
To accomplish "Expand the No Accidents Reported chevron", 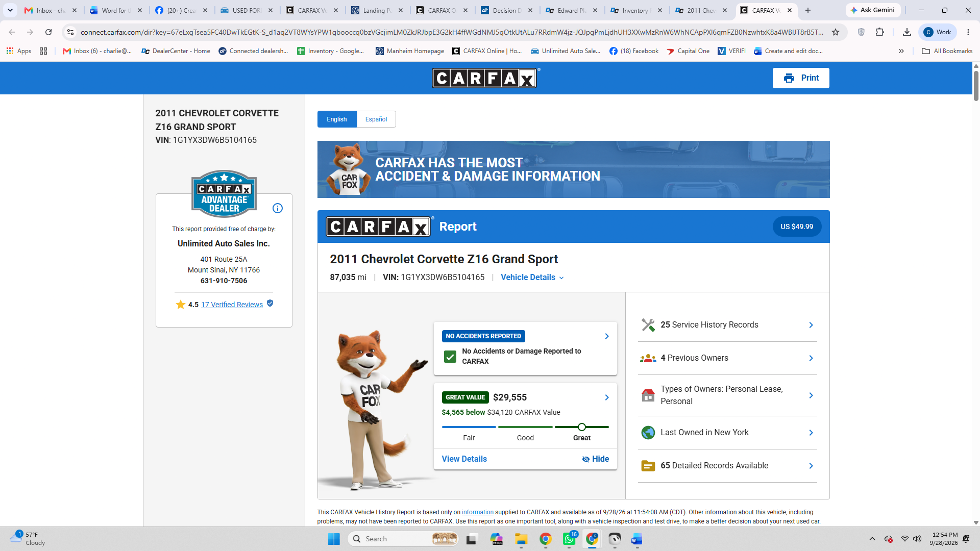I will 607,336.
